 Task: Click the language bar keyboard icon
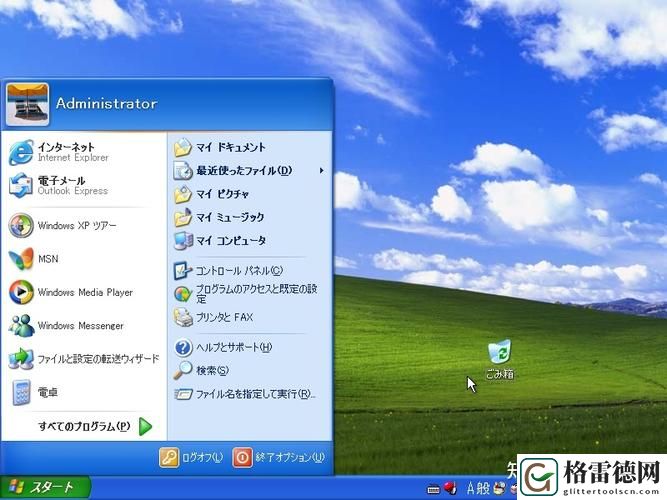pyautogui.click(x=433, y=490)
